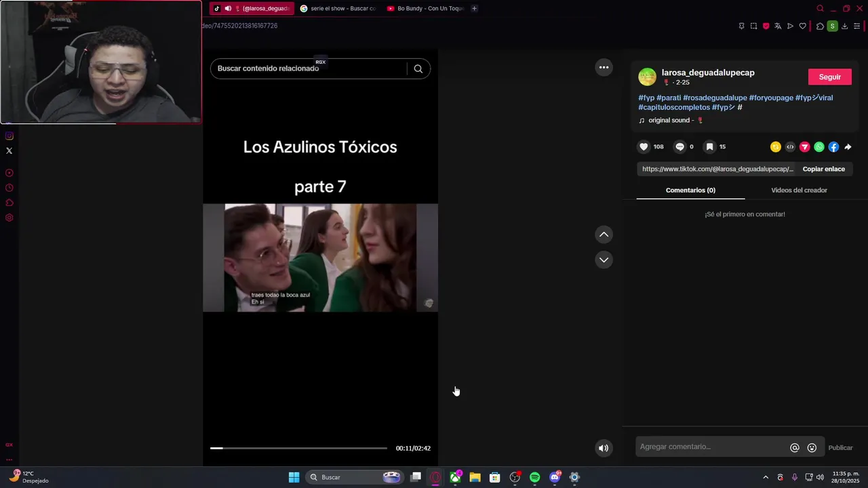Open the red ad-blocker shield icon

pyautogui.click(x=766, y=26)
